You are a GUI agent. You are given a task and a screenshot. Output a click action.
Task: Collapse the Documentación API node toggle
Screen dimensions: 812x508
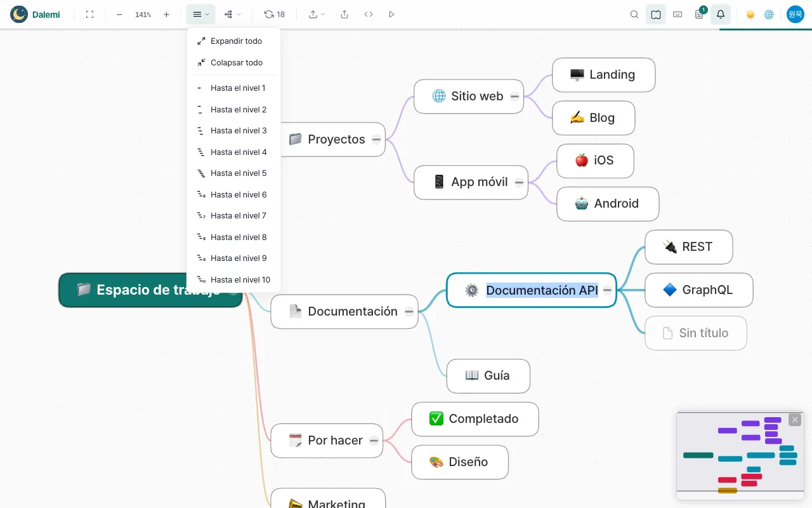point(607,290)
